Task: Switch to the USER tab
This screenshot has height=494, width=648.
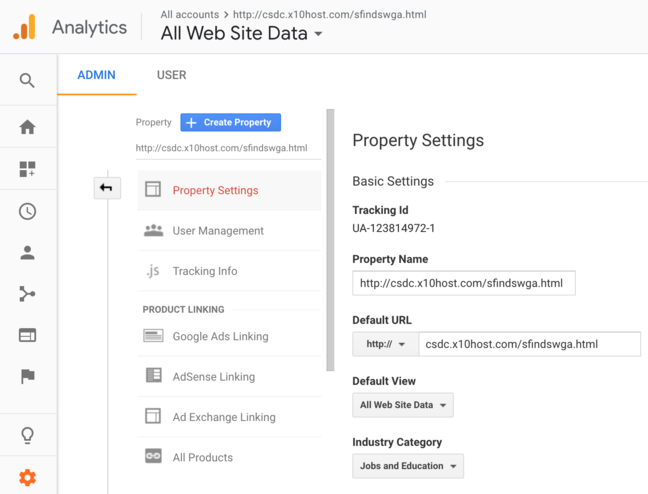Action: click(x=171, y=75)
